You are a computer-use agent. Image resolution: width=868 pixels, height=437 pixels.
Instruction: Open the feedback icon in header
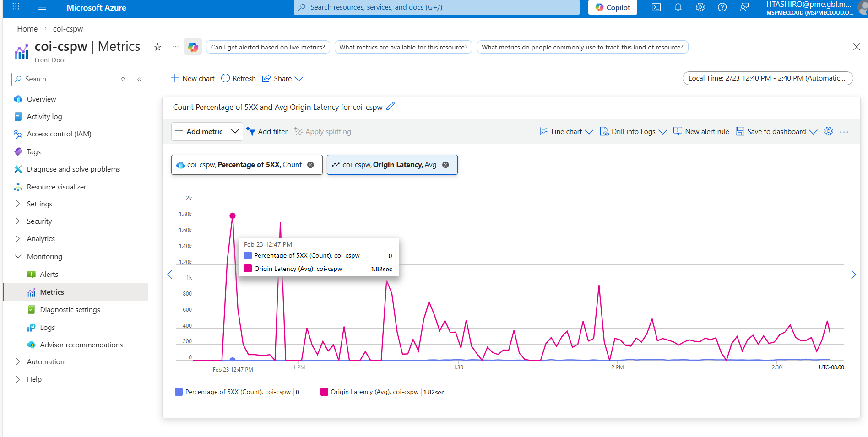(x=744, y=7)
